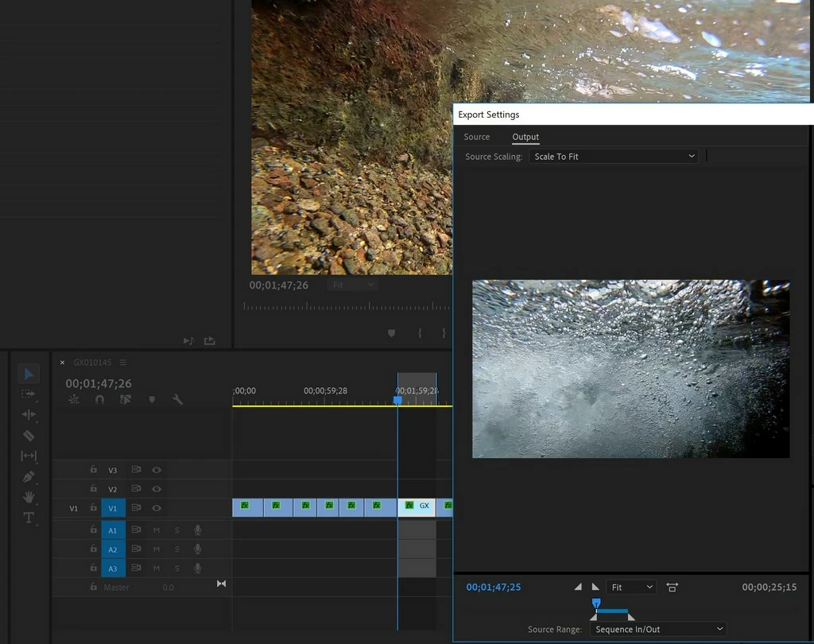Select the Type tool
The image size is (814, 644).
click(29, 518)
